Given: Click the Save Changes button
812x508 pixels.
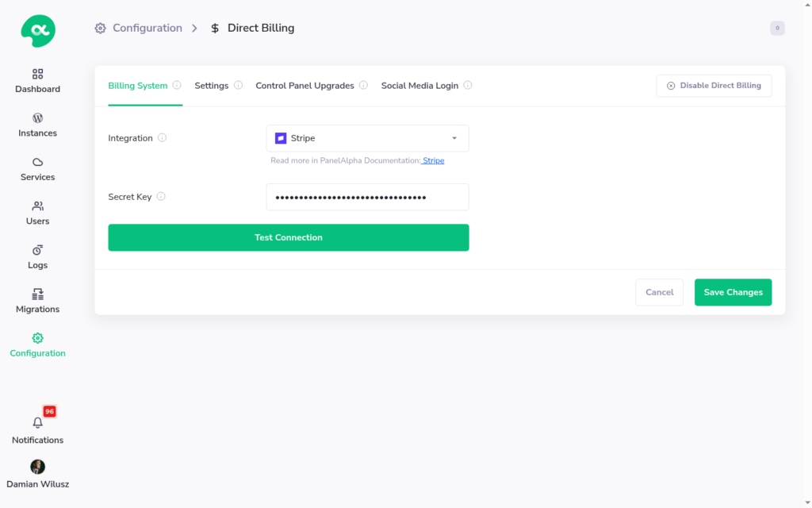Looking at the screenshot, I should click(733, 292).
